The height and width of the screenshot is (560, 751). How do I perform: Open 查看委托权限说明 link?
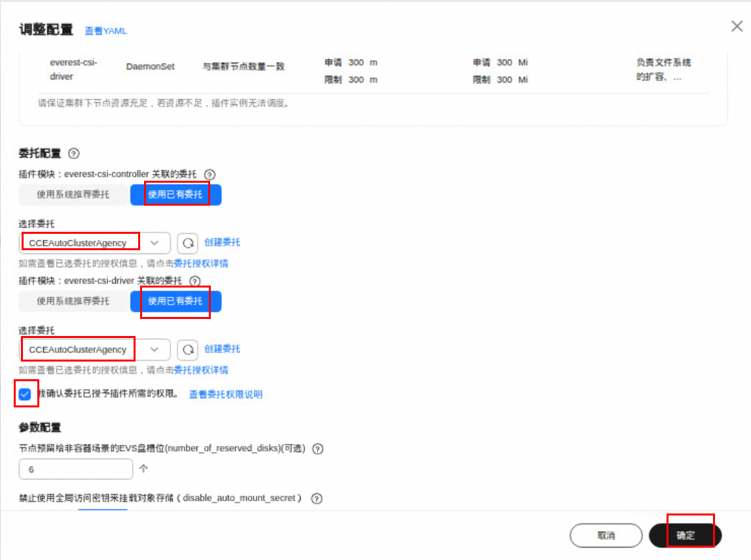226,394
